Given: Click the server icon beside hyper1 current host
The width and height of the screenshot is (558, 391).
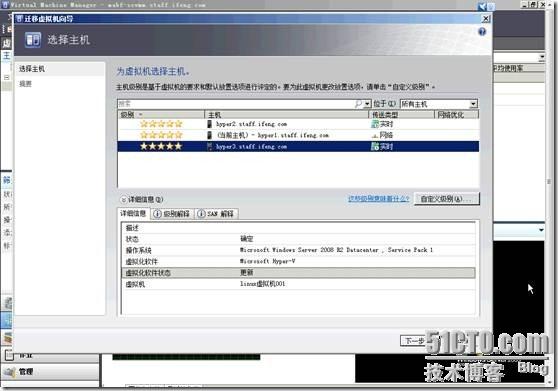Looking at the screenshot, I should pos(210,135).
